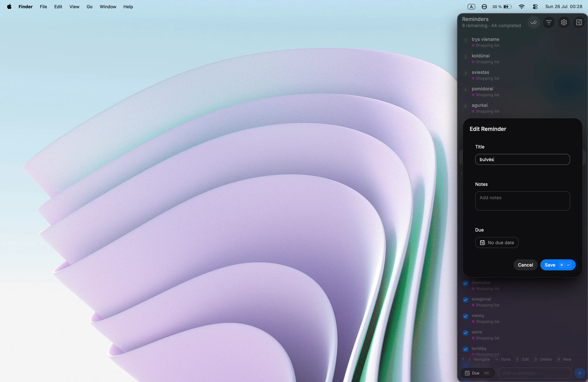Open Wi-Fi status in menu bar
The width and height of the screenshot is (588, 382).
pos(521,7)
